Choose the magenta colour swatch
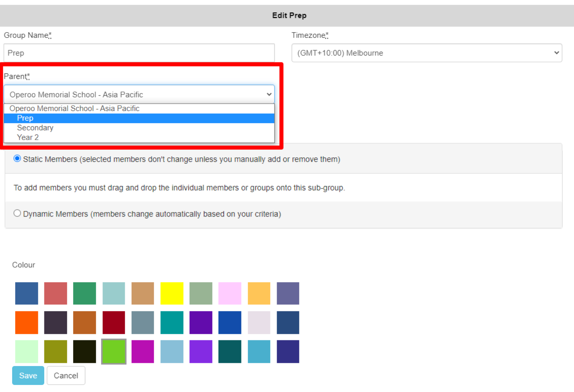The height and width of the screenshot is (392, 574). coord(143,351)
